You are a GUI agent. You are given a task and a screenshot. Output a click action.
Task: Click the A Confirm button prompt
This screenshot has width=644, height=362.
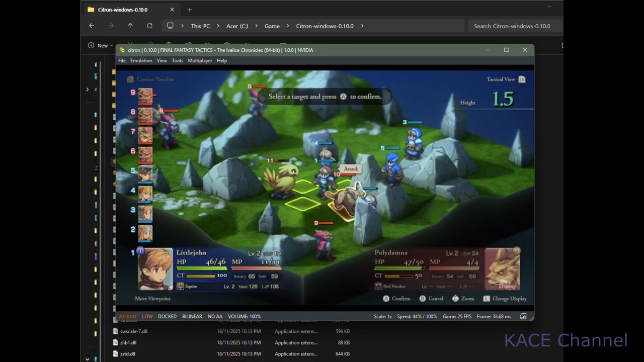coord(396,299)
